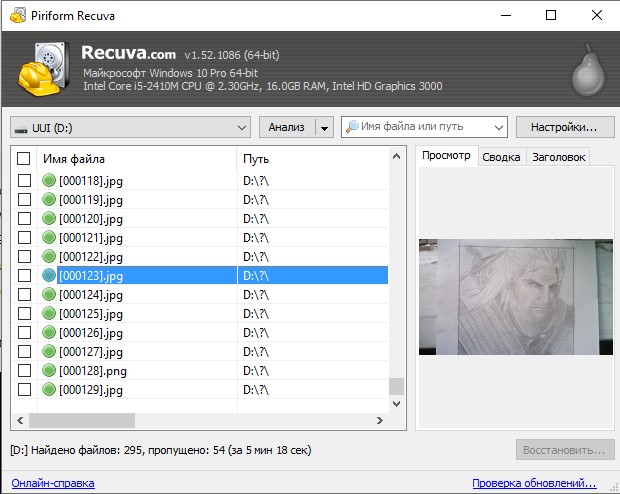Click the Анализ scan button
The image size is (620, 494).
pos(287,127)
